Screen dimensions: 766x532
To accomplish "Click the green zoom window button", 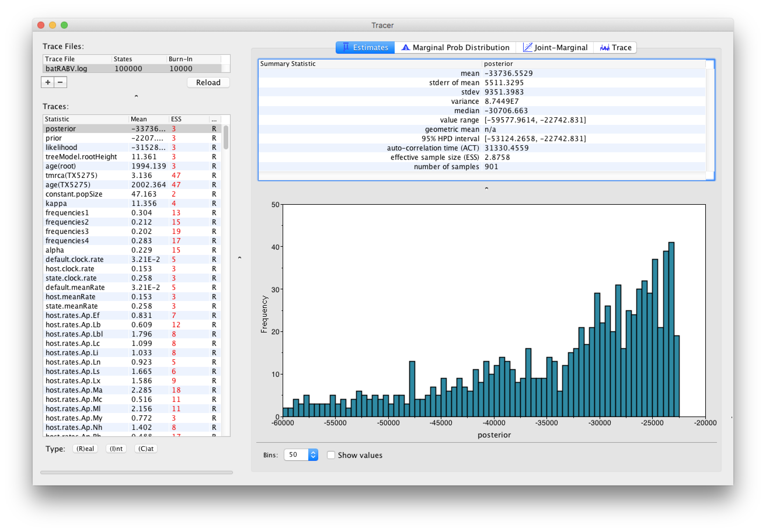I will pos(65,25).
